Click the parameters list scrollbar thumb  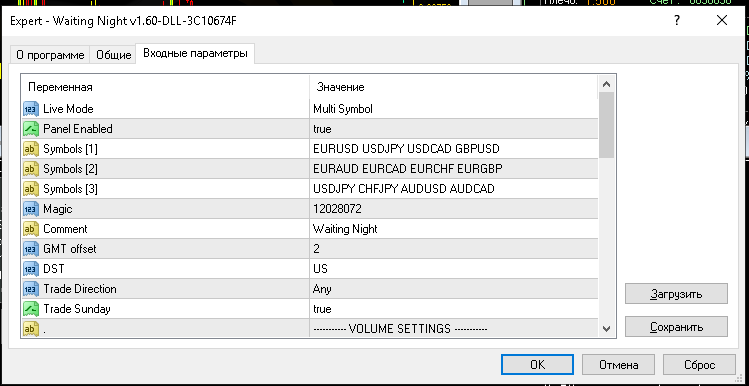coord(607,125)
